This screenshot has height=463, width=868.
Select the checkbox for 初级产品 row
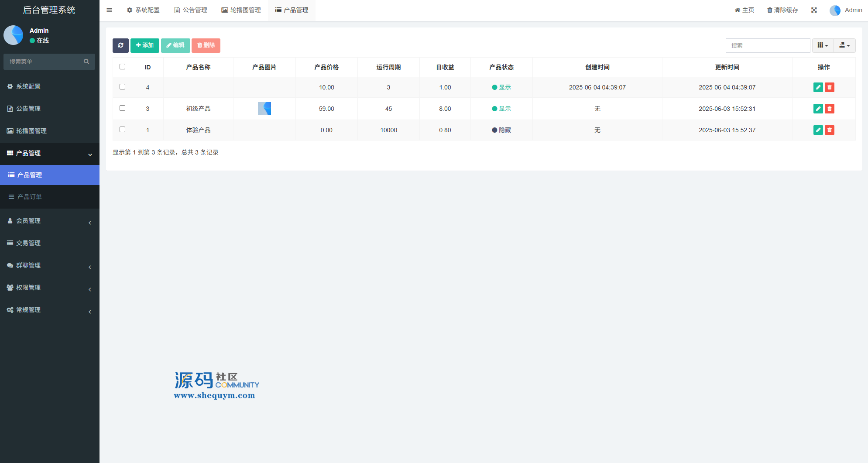pos(122,108)
